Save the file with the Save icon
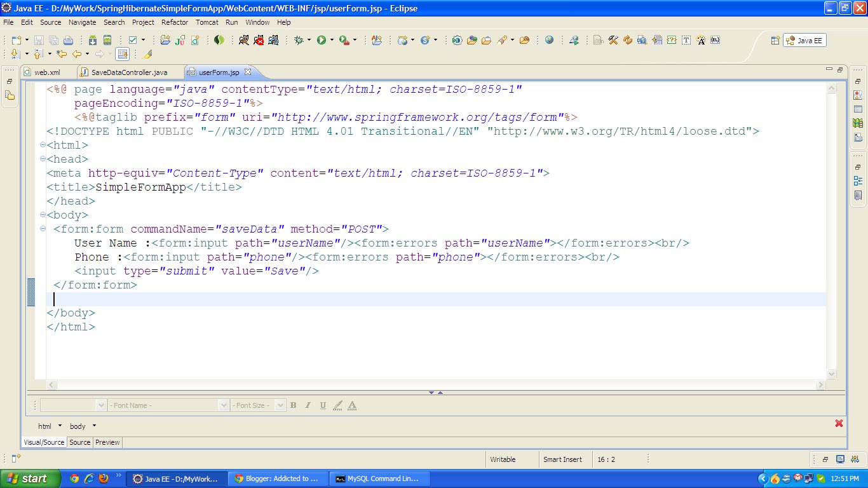This screenshot has height=488, width=868. [x=39, y=39]
